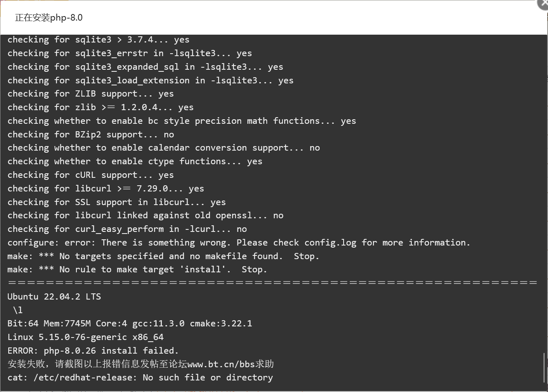Click the Ubuntu 22.04.2 LTS line

[x=54, y=297]
